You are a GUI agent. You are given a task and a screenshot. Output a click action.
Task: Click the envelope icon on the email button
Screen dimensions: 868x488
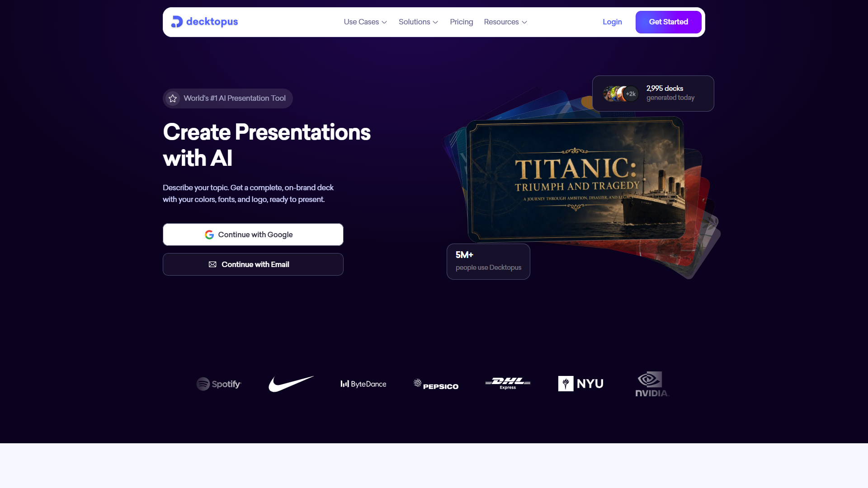coord(212,264)
